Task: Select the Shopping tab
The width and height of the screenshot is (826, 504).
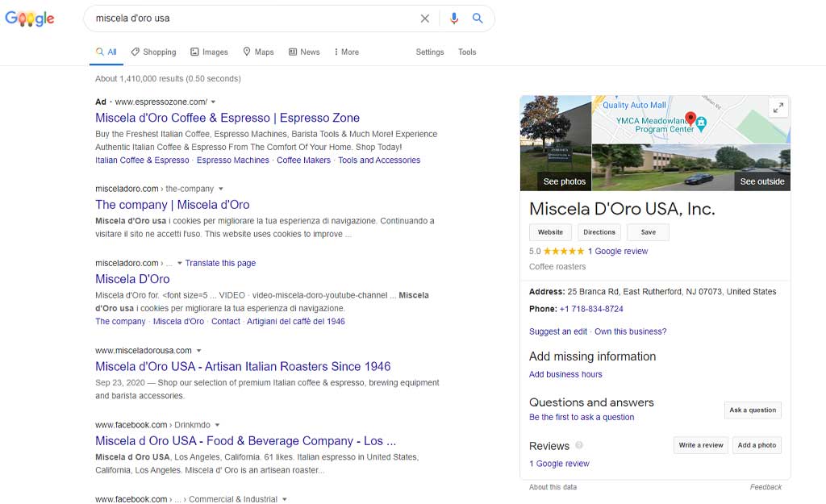Action: click(153, 52)
